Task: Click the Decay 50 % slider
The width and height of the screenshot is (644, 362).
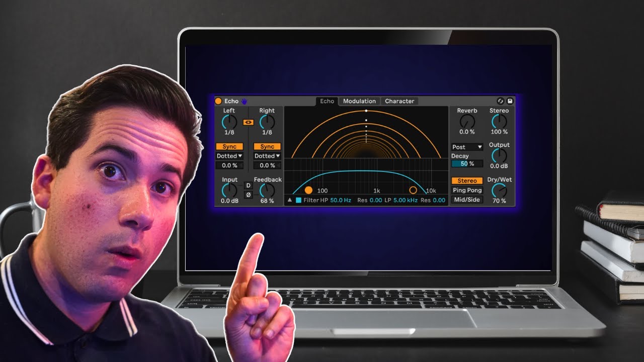Action: [467, 164]
